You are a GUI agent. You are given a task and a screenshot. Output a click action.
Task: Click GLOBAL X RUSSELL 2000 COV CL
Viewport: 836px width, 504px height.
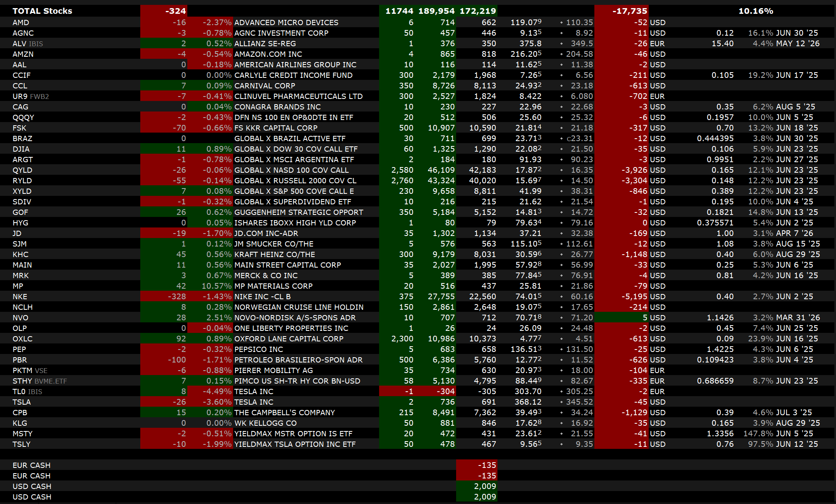coord(295,180)
